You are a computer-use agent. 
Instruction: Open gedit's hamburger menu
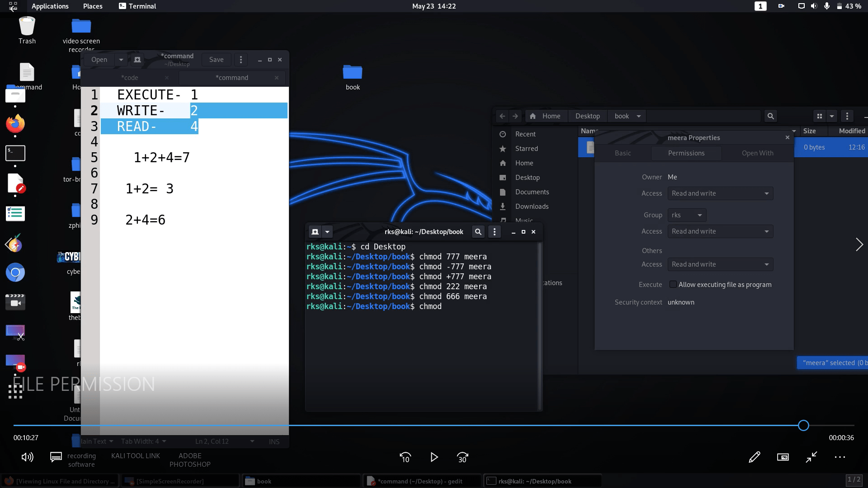pos(241,59)
